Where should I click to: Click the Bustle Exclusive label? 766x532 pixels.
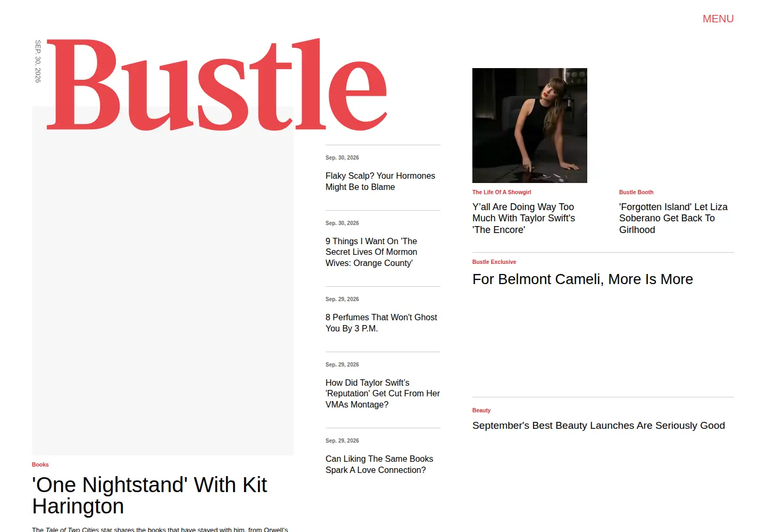pyautogui.click(x=494, y=262)
